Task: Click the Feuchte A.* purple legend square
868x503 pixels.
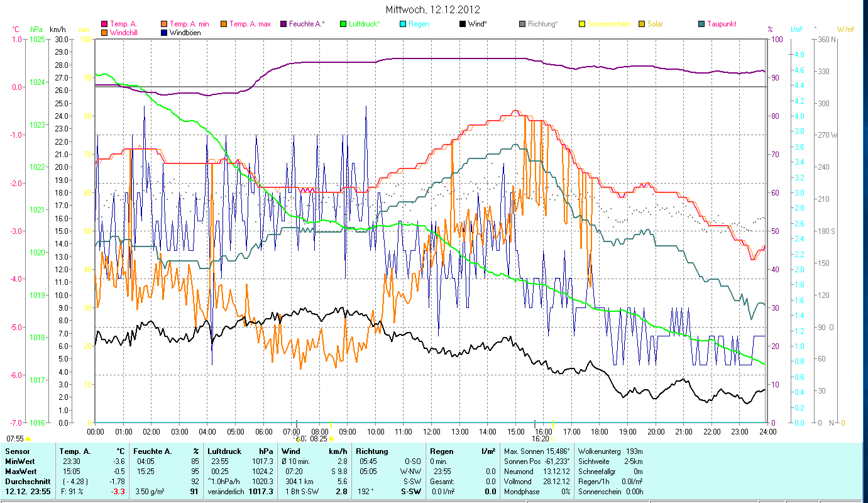Action: pyautogui.click(x=284, y=24)
